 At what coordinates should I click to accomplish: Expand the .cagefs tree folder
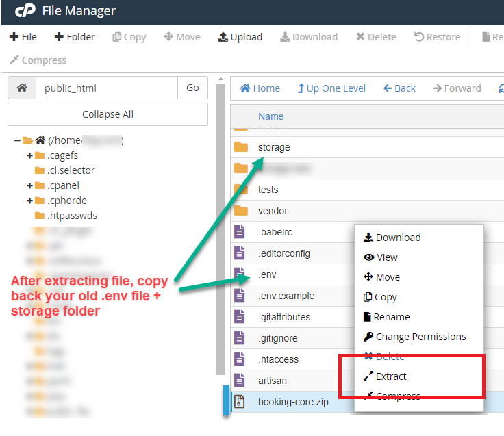click(29, 155)
